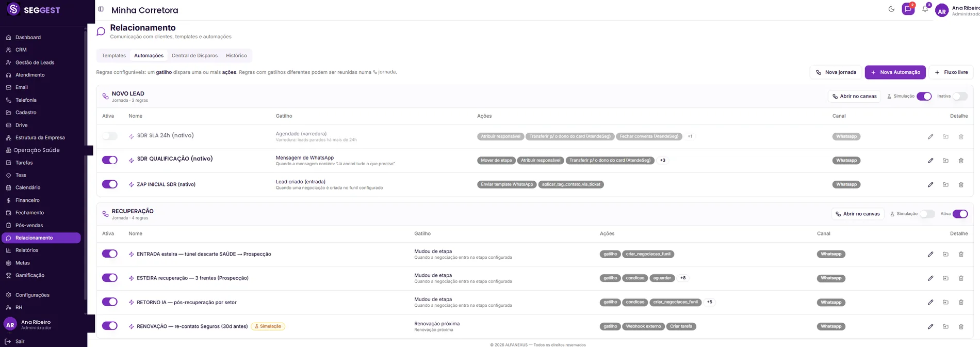Collapse the sidebar with the panel icon
This screenshot has height=347, width=980.
[101, 9]
